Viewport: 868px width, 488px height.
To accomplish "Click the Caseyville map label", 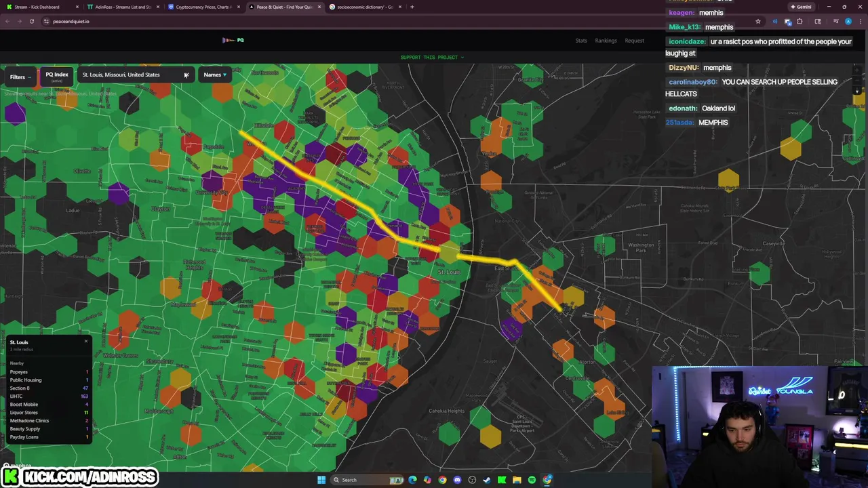I will [774, 243].
